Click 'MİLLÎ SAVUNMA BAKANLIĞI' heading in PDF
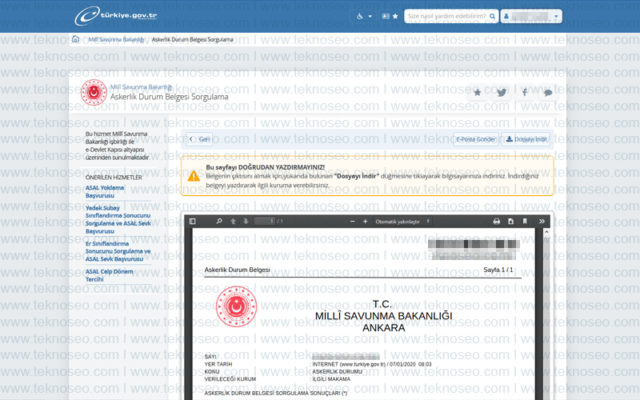Screen dimensions: 640x400 (383, 316)
